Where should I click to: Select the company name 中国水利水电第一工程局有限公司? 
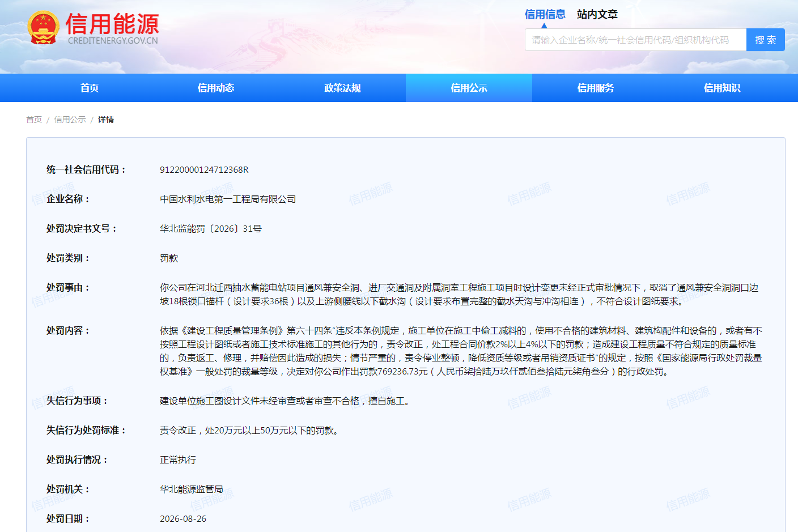point(228,199)
